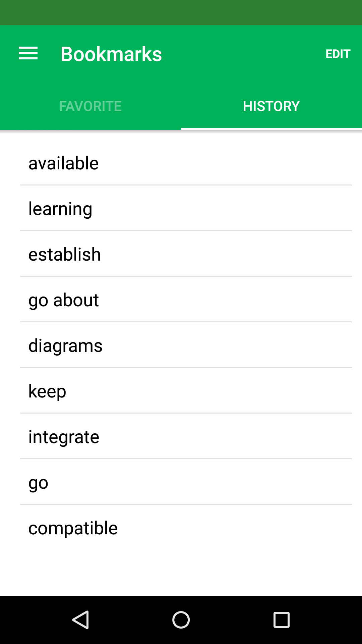This screenshot has height=644, width=362.
Task: Select 'learning' in the history list
Action: (60, 208)
